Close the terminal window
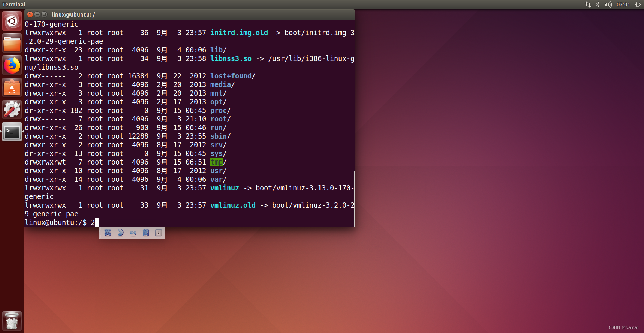The image size is (644, 333). tap(30, 14)
